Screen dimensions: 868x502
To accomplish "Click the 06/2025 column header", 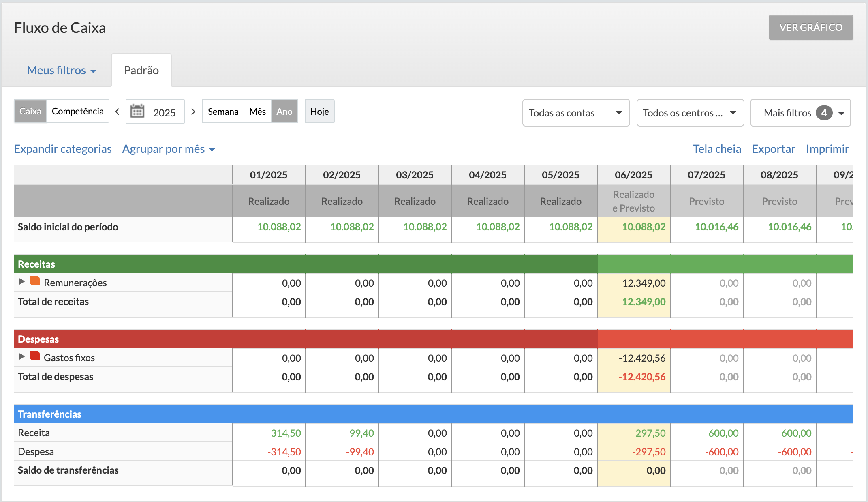I will [633, 175].
